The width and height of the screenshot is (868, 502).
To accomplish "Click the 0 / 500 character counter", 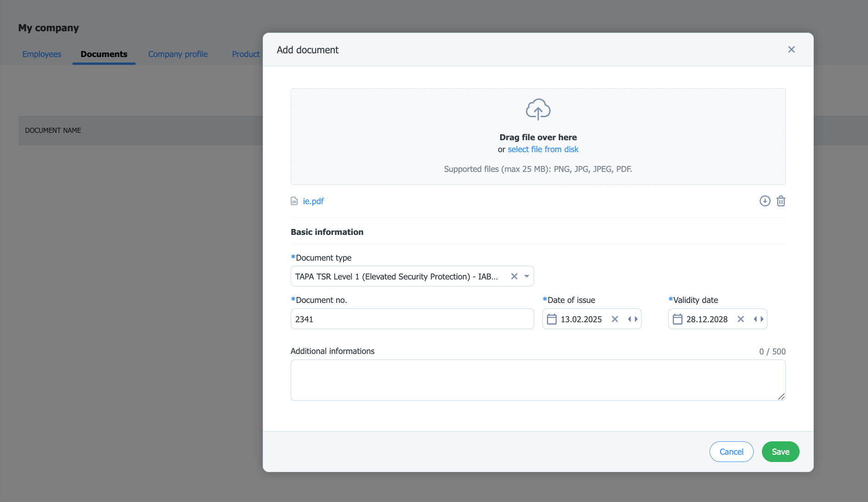I will coord(772,352).
